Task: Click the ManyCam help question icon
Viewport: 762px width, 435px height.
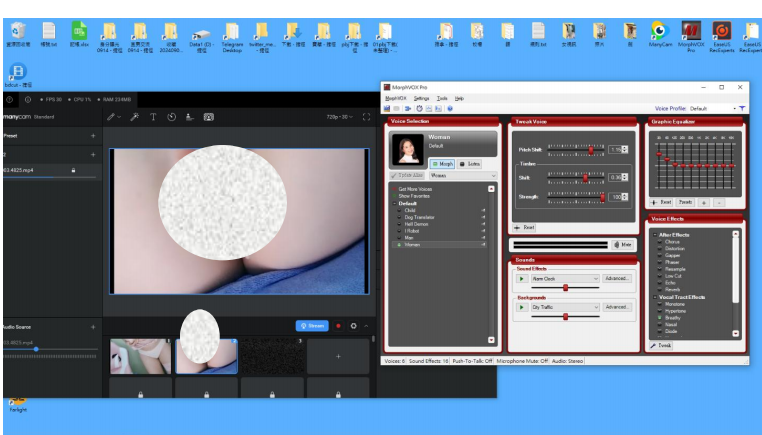Action: coord(9,100)
